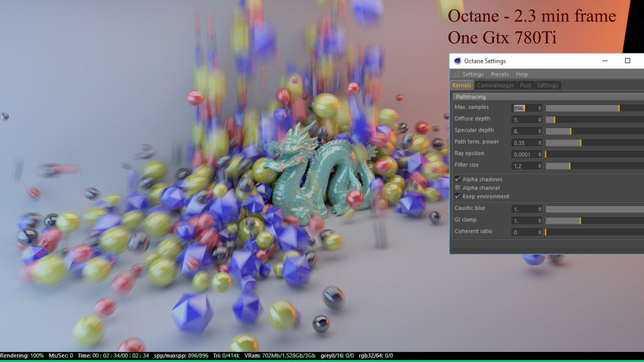Click the Max. samples slider bar

(x=595, y=108)
